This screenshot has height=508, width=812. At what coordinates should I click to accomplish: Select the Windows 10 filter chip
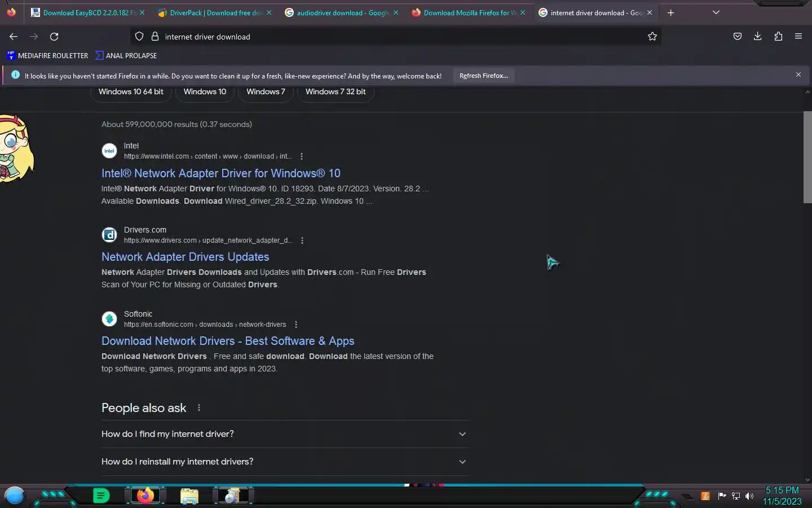(205, 91)
